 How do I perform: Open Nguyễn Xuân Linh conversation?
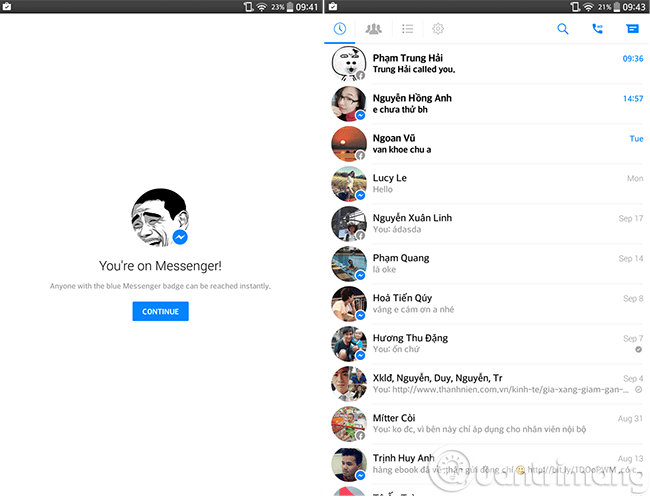(x=487, y=223)
